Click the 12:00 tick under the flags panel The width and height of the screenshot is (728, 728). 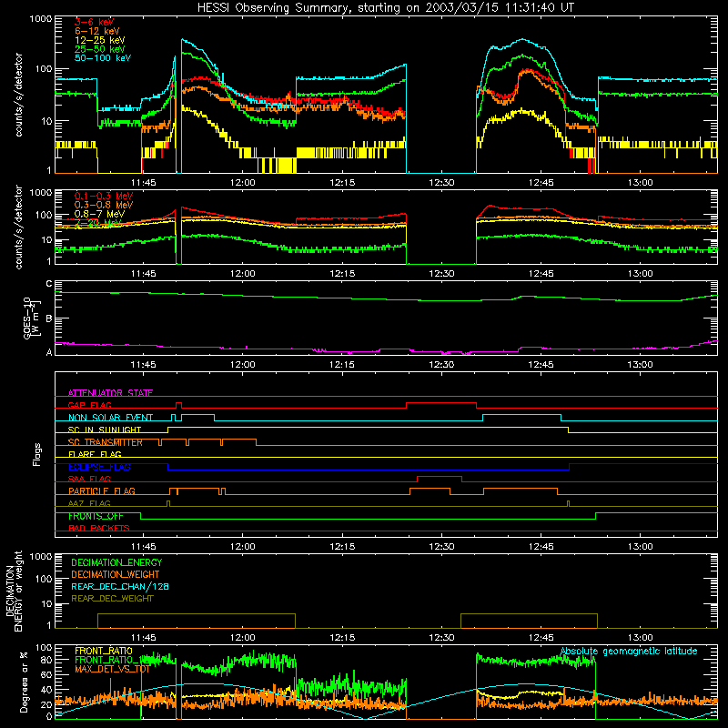pyautogui.click(x=242, y=547)
